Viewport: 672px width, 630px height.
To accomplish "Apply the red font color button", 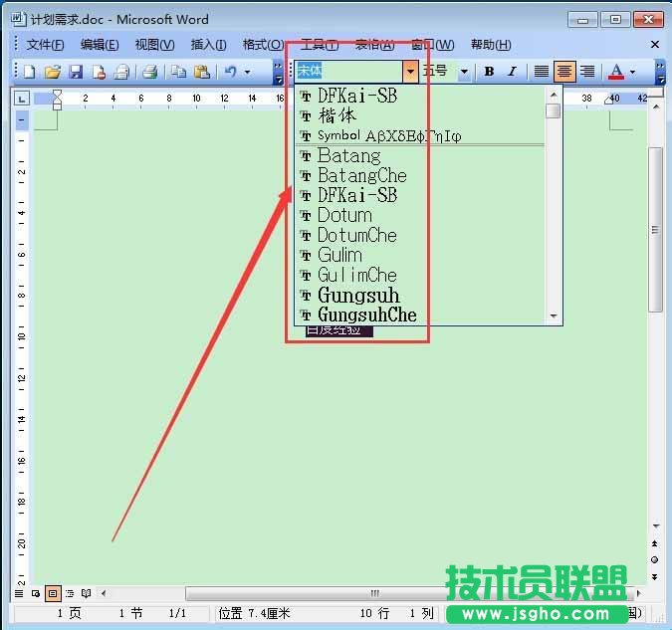I will [616, 72].
